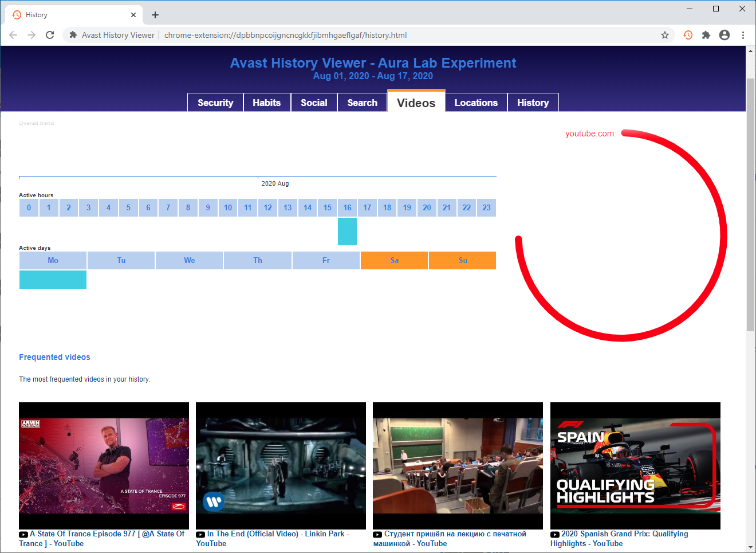The width and height of the screenshot is (756, 553).
Task: Click the Aug 01, 2020 - Aug 17, 2020 date range
Action: (373, 76)
